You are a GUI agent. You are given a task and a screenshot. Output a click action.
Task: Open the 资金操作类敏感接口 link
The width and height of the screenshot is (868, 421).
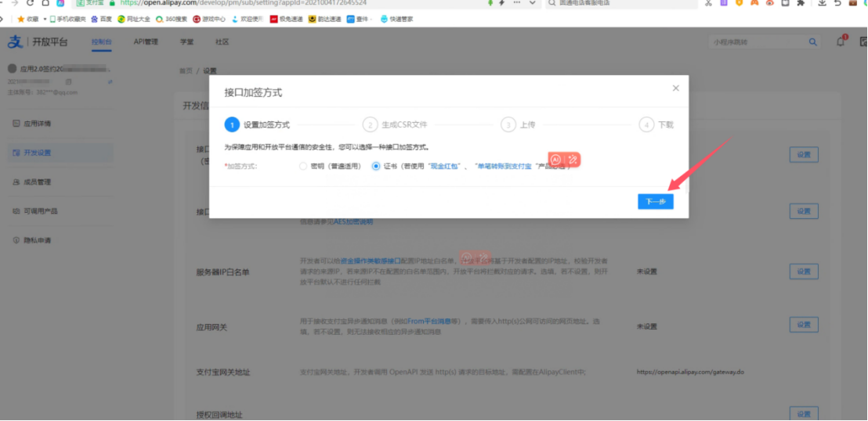pos(371,261)
